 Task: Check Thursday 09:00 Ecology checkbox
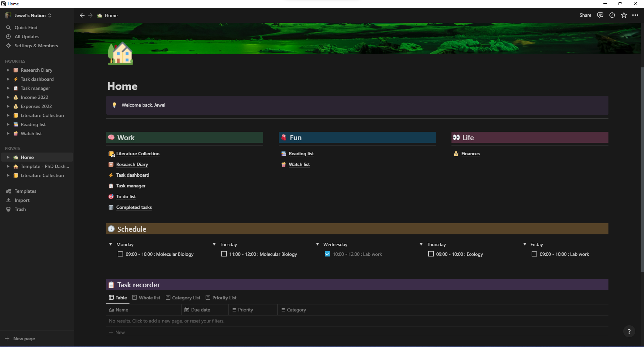pyautogui.click(x=431, y=254)
